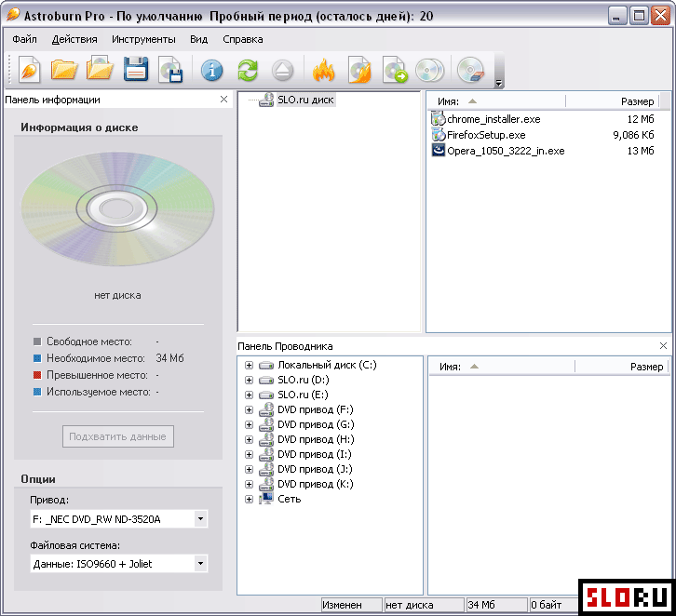676x616 pixels.
Task: Click the erase disc eraser icon
Action: click(x=471, y=70)
